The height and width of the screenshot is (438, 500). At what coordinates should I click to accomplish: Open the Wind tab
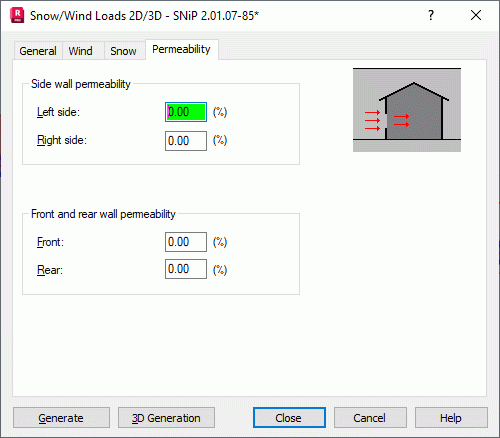click(81, 51)
